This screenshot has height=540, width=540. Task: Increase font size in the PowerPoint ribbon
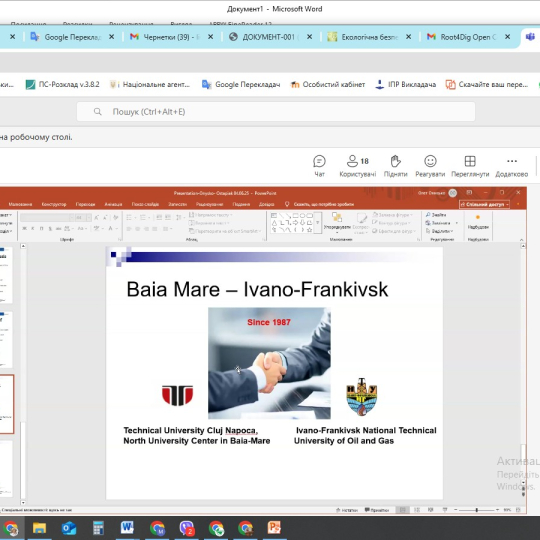(97, 218)
